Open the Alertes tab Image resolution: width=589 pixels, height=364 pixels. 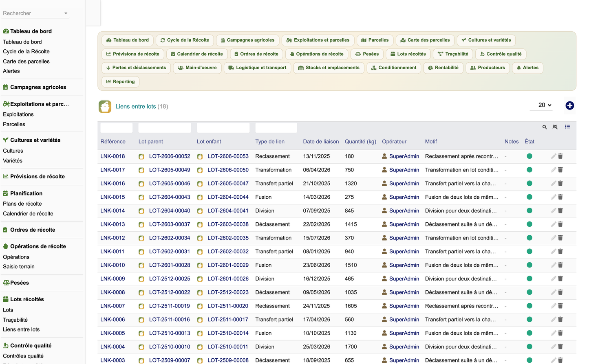[527, 68]
